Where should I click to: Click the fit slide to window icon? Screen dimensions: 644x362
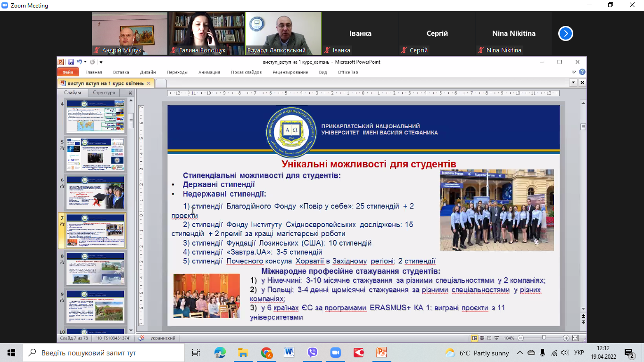[575, 338]
